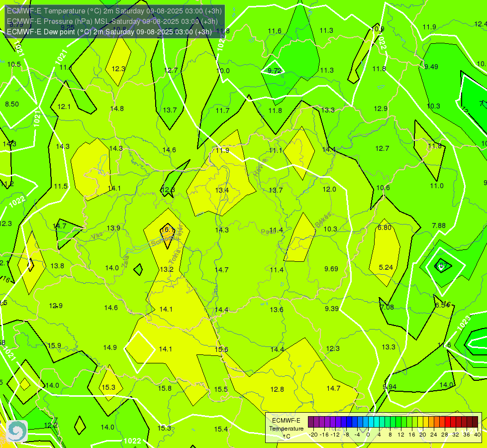
Task: Click the 10.5 value on the map
Action: click(14, 64)
